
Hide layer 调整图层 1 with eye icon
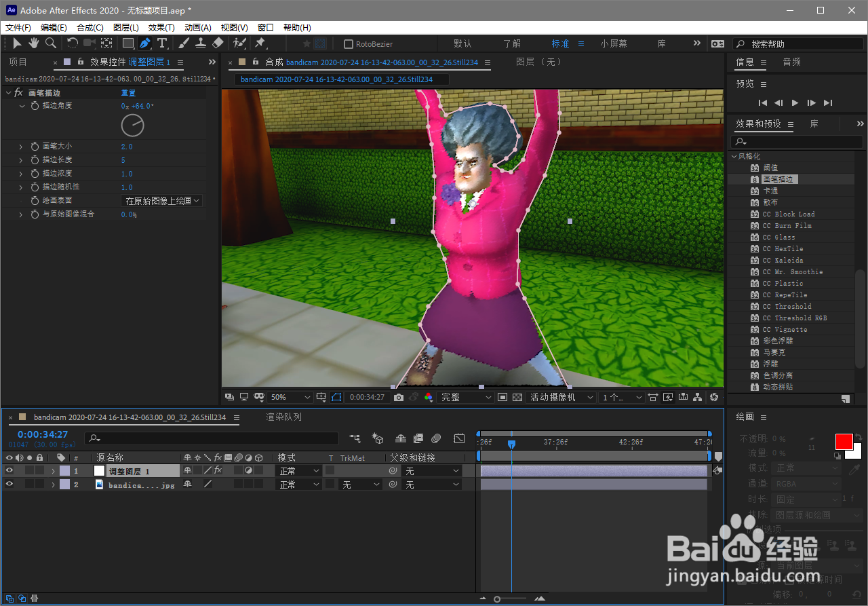pyautogui.click(x=9, y=470)
